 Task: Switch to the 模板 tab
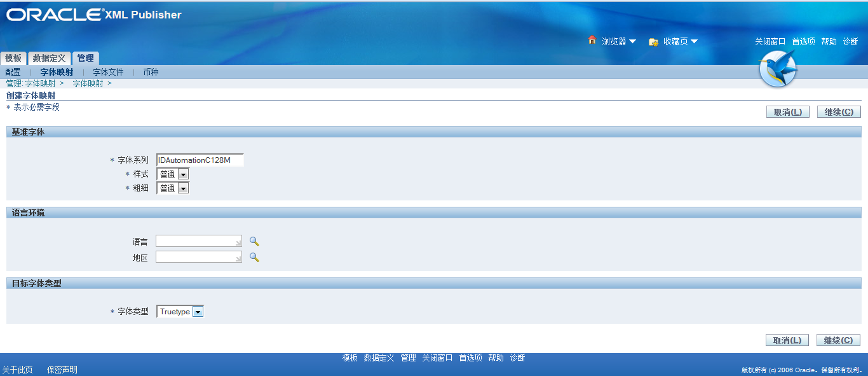coord(13,58)
